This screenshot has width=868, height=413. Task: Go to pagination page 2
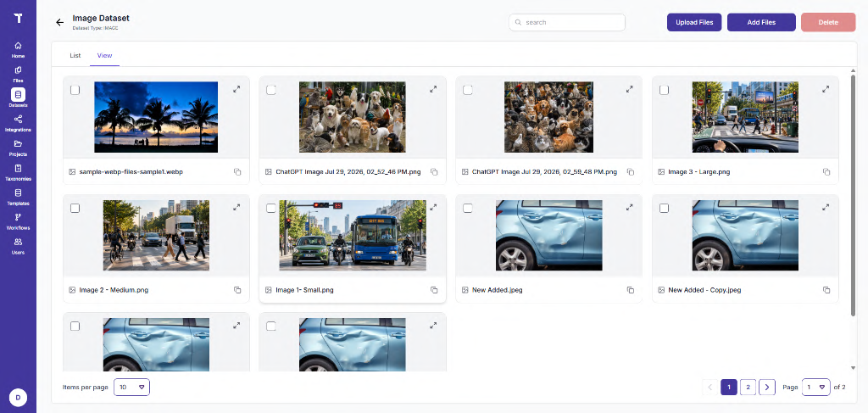pyautogui.click(x=748, y=388)
